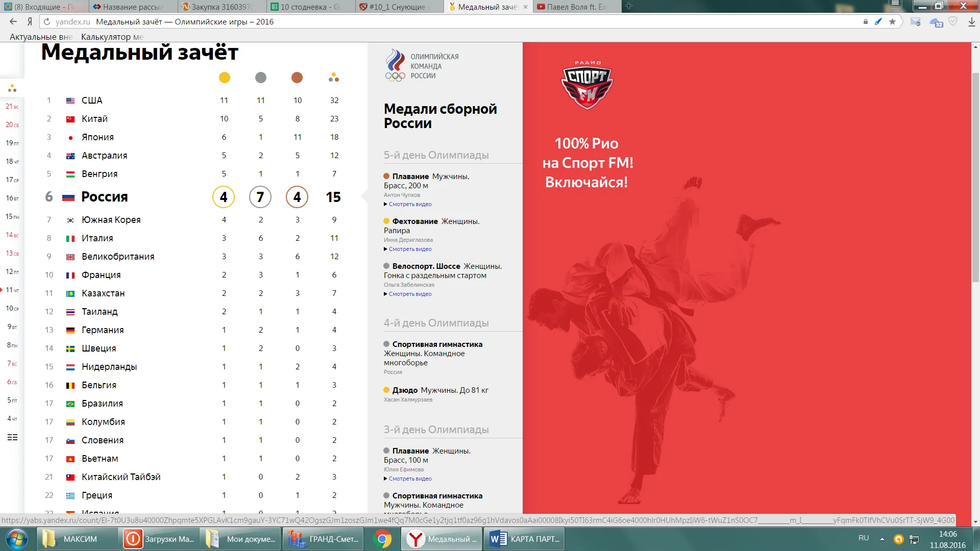Screen dimensions: 980x551
Task: Select 14 вс in the date sidebar
Action: pos(12,235)
